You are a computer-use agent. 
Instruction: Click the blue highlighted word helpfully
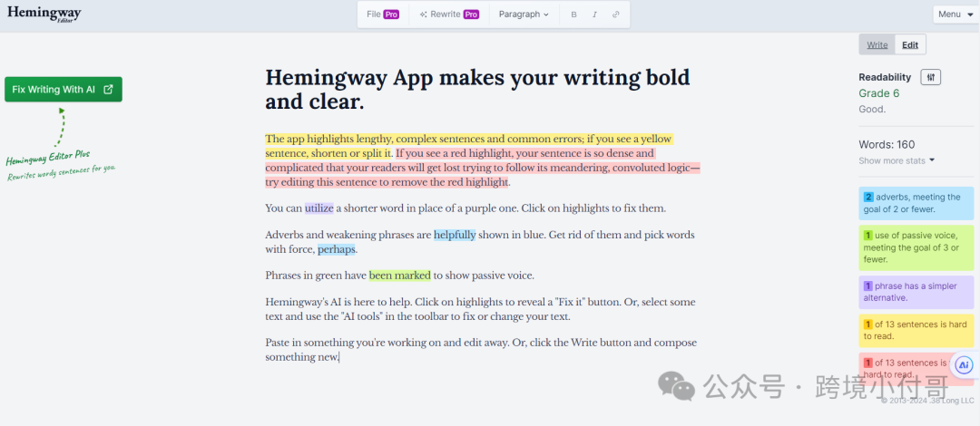455,235
